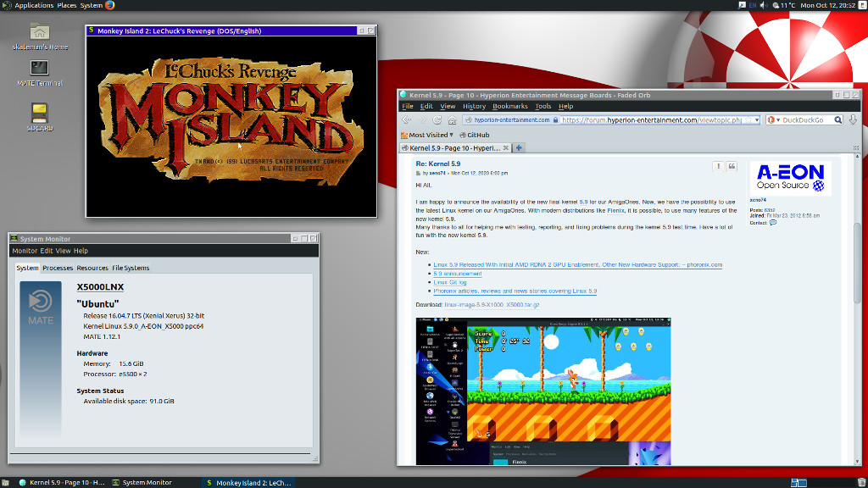The width and height of the screenshot is (868, 488).
Task: Launch MATE Terminal desktop icon
Action: (39, 73)
